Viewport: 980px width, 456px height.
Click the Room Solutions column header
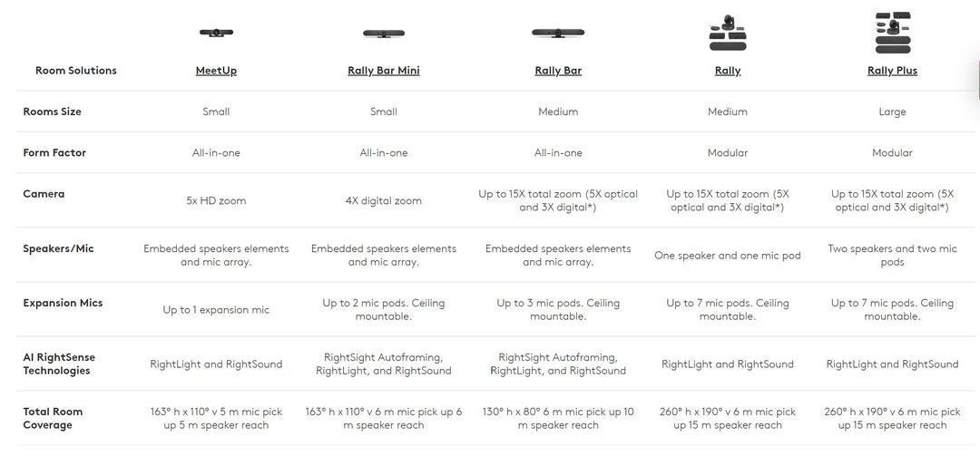click(x=76, y=71)
